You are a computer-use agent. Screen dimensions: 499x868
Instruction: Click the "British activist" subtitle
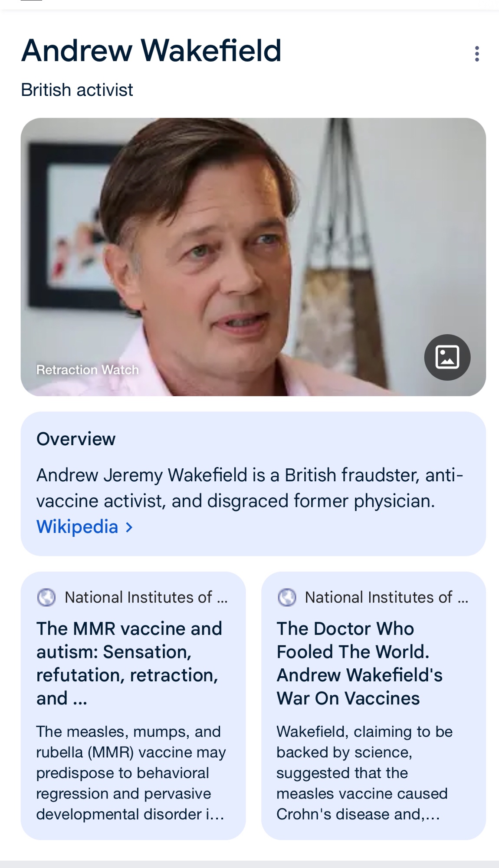point(77,90)
